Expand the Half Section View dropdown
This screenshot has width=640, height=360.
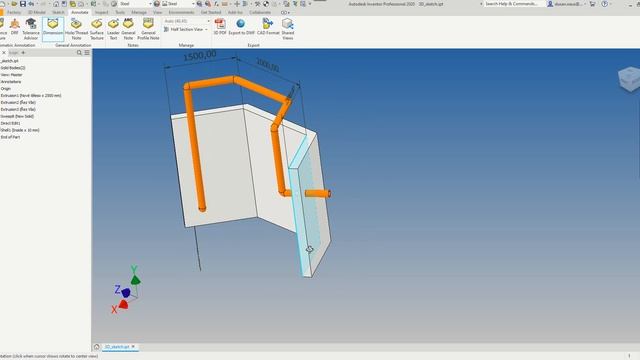point(206,29)
